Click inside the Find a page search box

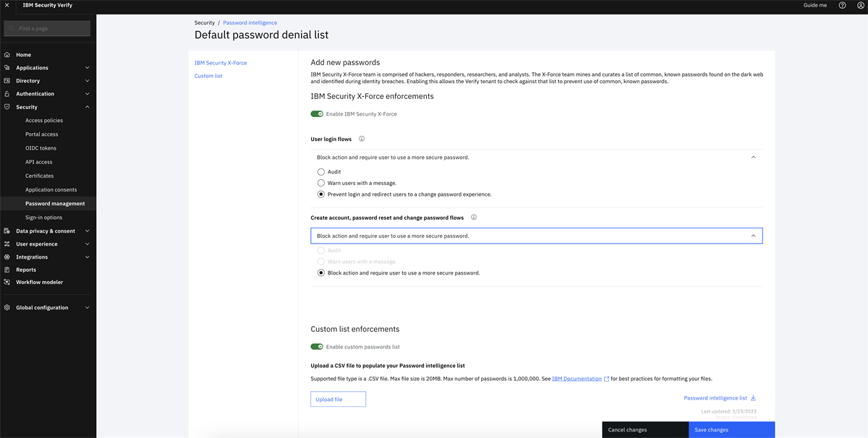[x=46, y=27]
